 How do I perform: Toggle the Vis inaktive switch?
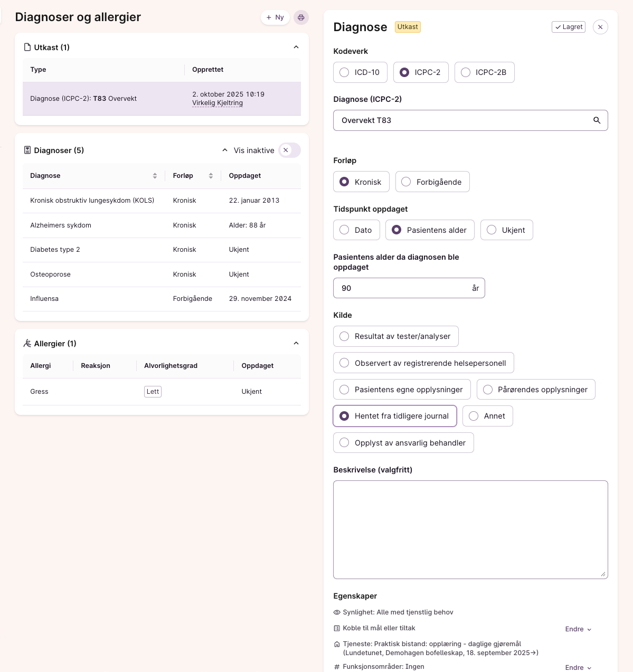click(289, 150)
